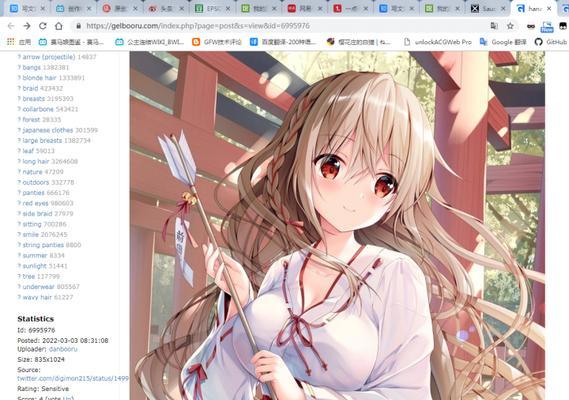The image size is (569, 400).
Task: Open the danbooru uploader profile link
Action: (x=63, y=349)
